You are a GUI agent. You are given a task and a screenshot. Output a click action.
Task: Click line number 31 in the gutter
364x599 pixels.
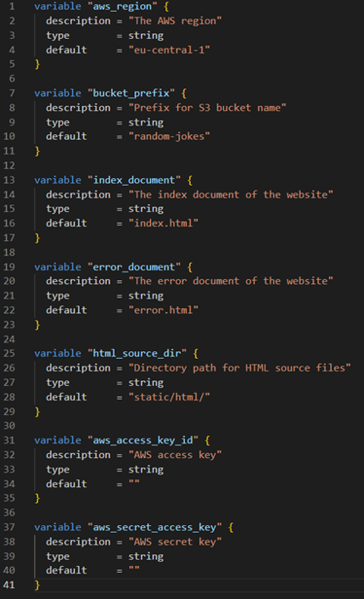9,440
